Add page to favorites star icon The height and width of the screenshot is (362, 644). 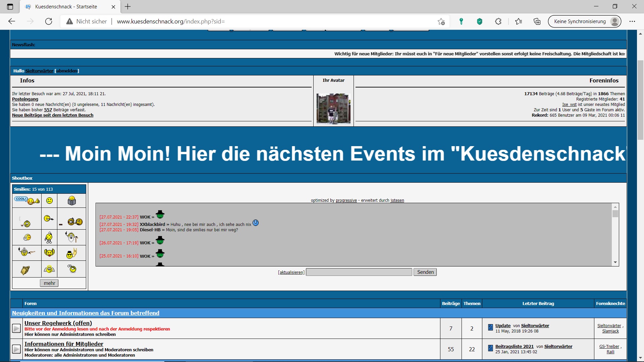(x=441, y=21)
